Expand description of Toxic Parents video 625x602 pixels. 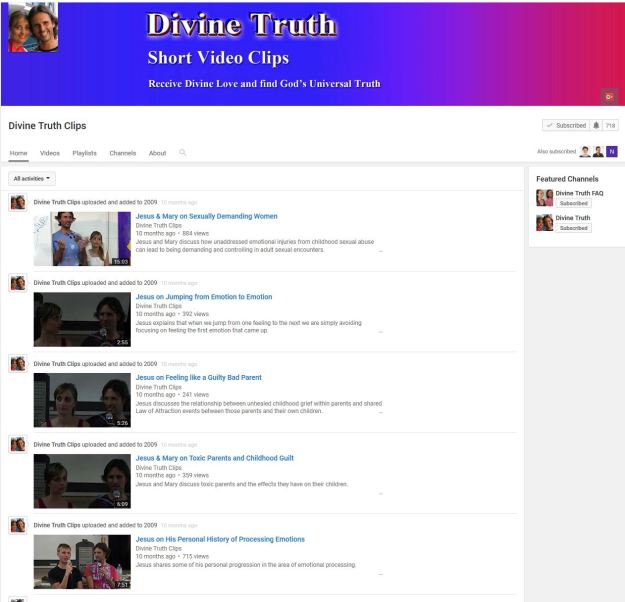[x=381, y=493]
